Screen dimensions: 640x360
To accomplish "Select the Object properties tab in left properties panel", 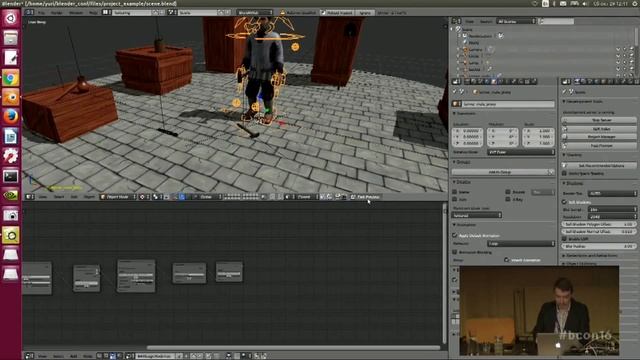I will point(493,82).
